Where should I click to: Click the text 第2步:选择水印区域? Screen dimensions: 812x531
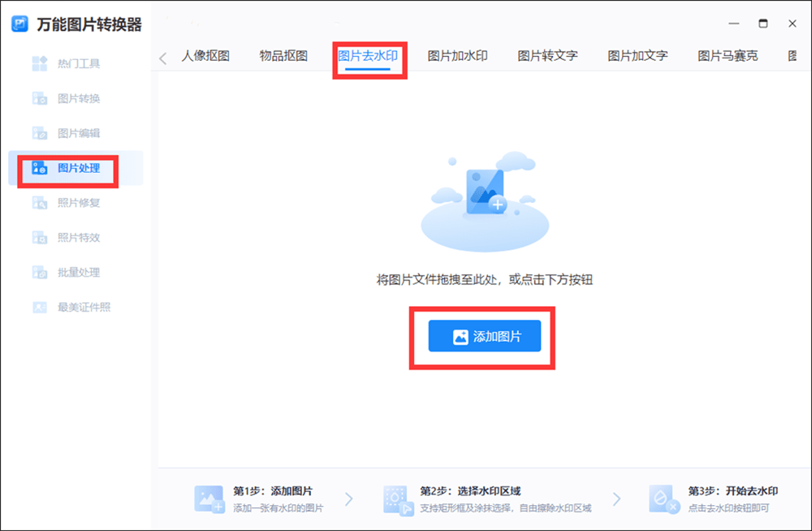470,491
